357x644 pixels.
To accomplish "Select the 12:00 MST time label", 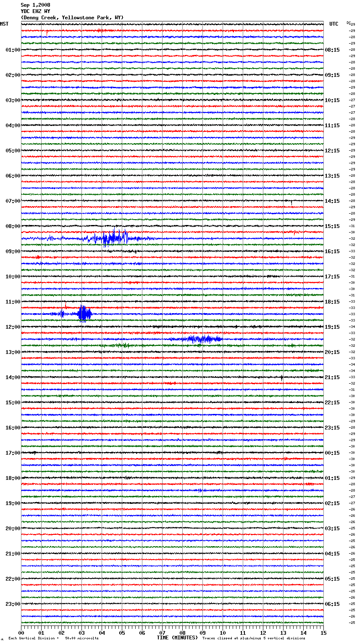I will [x=13, y=327].
